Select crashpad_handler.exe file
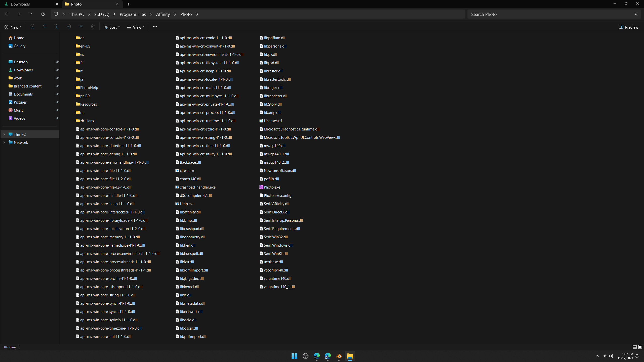Image resolution: width=644 pixels, height=362 pixels. coord(195,187)
